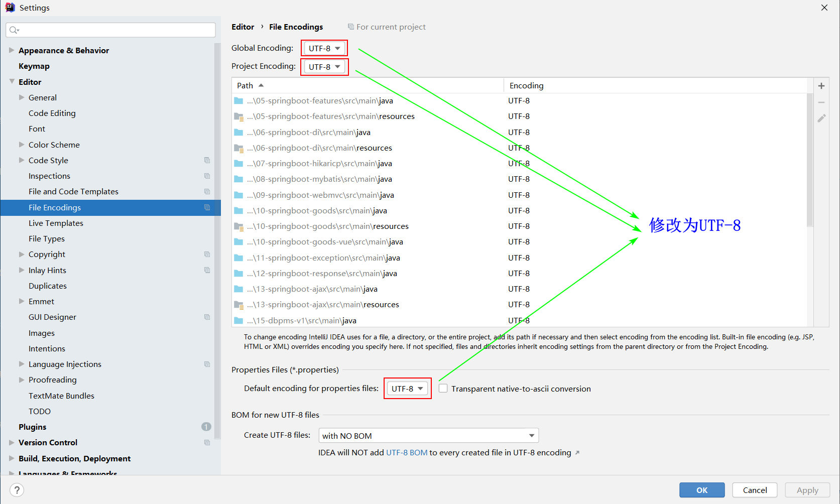Image resolution: width=840 pixels, height=504 pixels.
Task: Click the remove path minus icon
Action: coord(821,102)
